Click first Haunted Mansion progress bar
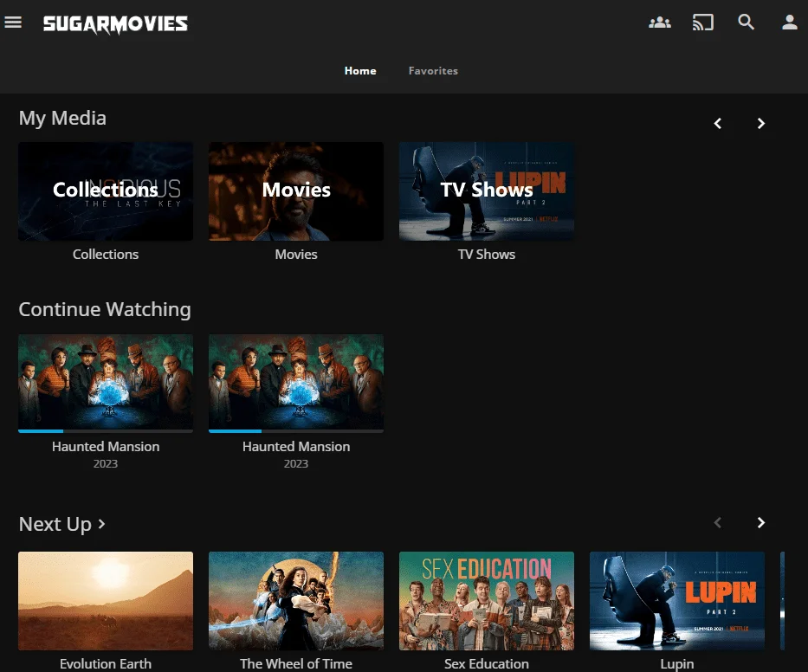 pyautogui.click(x=106, y=430)
